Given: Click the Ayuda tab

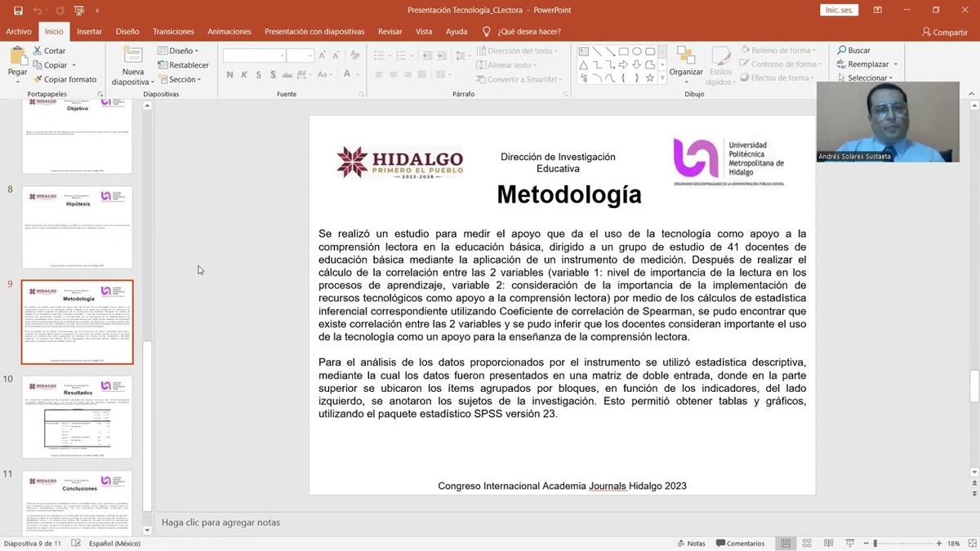Looking at the screenshot, I should pyautogui.click(x=457, y=32).
